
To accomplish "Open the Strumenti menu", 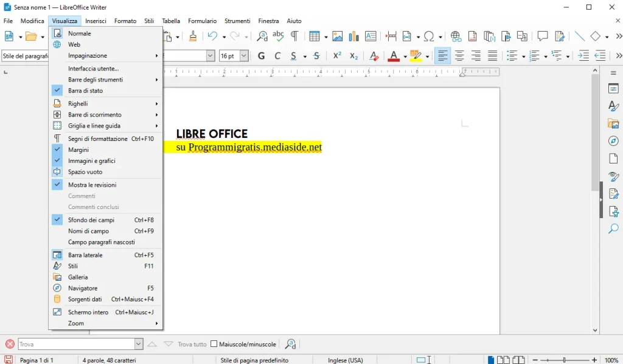I will [x=237, y=21].
